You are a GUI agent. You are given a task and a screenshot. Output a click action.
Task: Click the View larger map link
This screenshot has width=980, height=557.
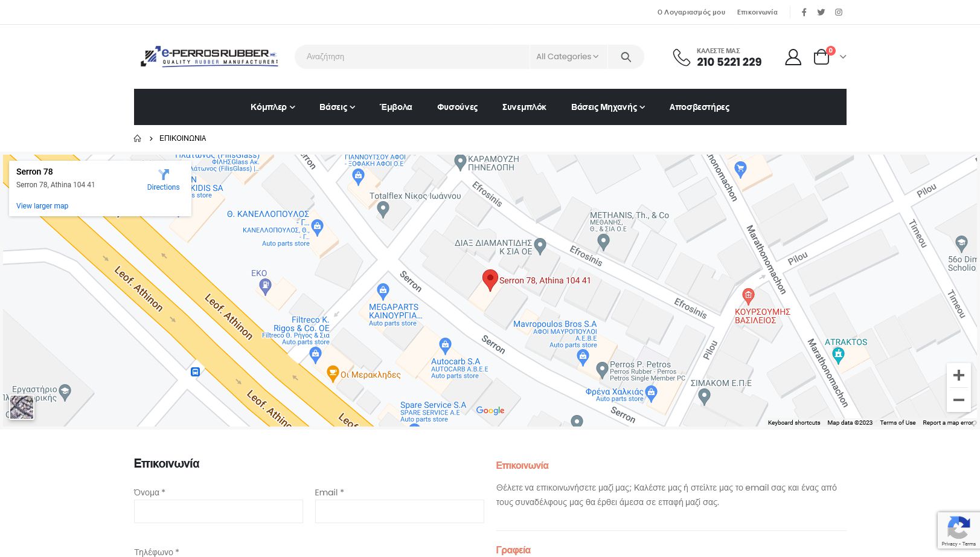(x=42, y=206)
